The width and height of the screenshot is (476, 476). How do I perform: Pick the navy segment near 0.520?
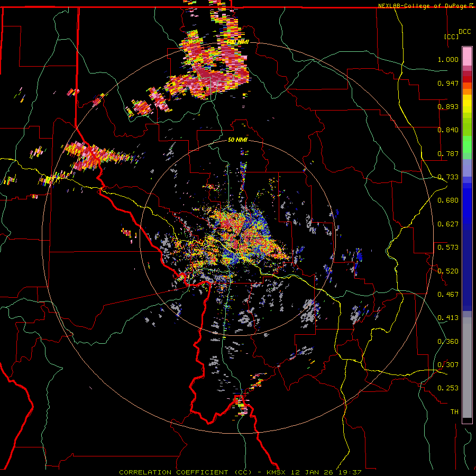tap(467, 270)
